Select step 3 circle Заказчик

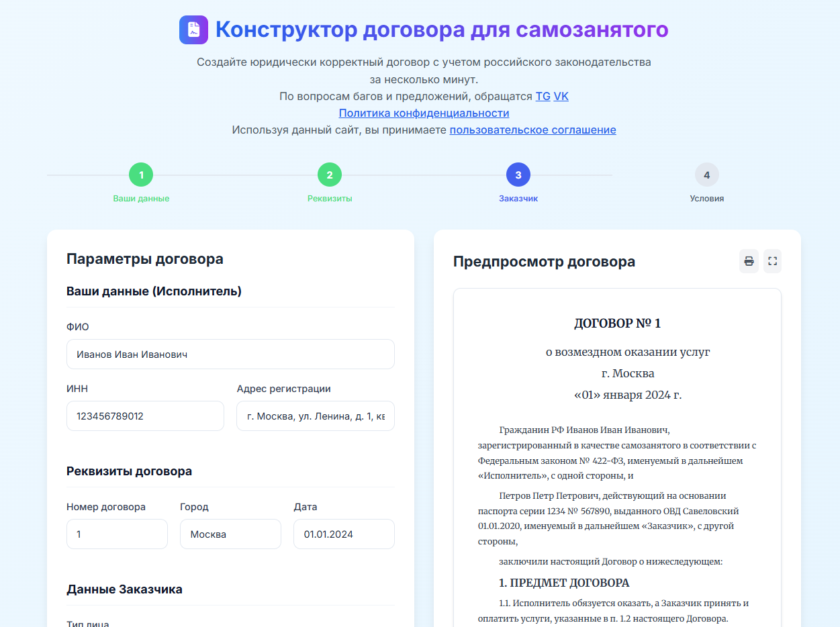(518, 175)
